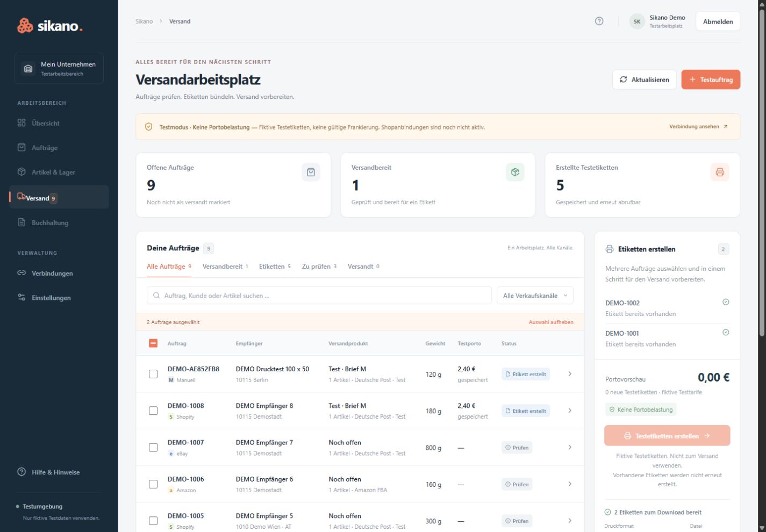Click the Auswahl aufheben link

pos(551,322)
